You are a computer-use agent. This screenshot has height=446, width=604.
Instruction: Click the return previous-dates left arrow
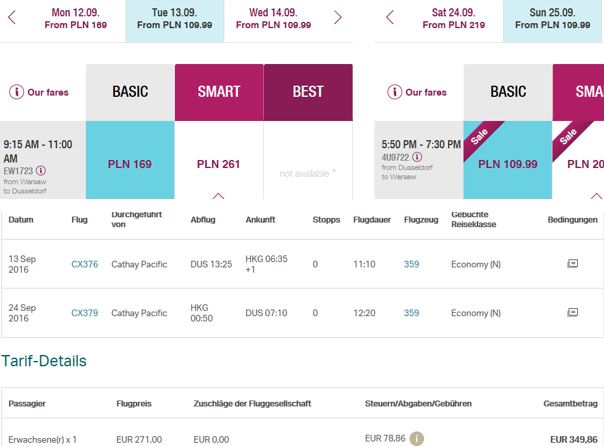click(390, 17)
